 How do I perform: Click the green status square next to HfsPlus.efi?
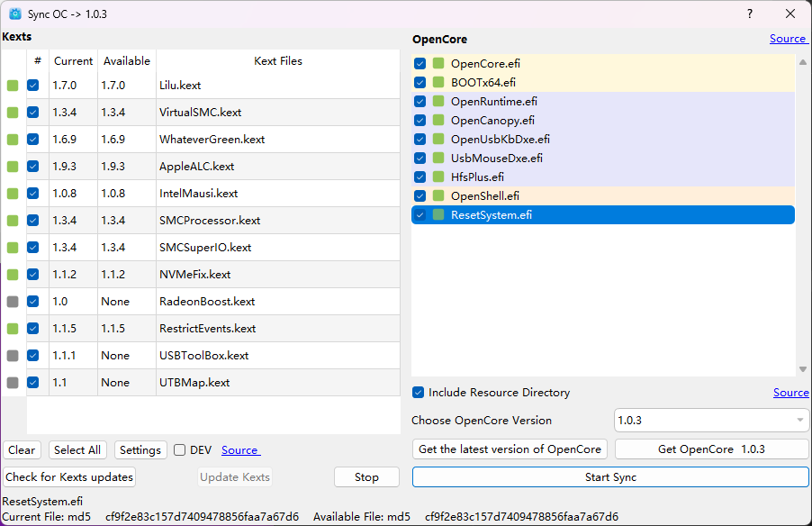438,177
